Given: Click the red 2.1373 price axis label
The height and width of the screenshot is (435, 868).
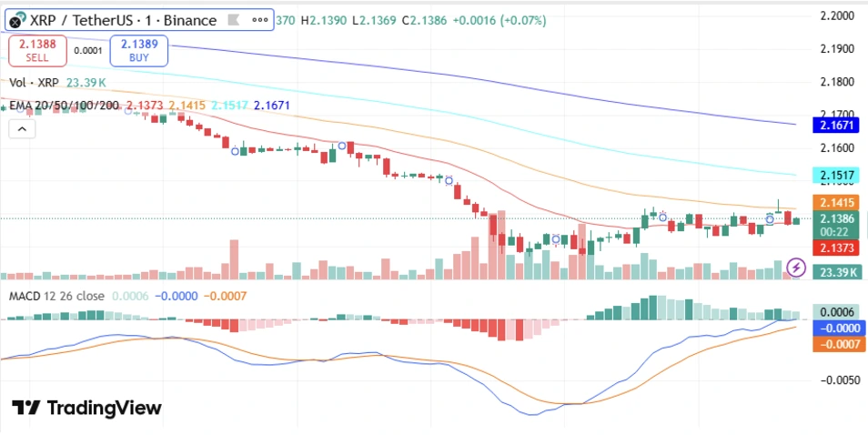Looking at the screenshot, I should [x=836, y=248].
